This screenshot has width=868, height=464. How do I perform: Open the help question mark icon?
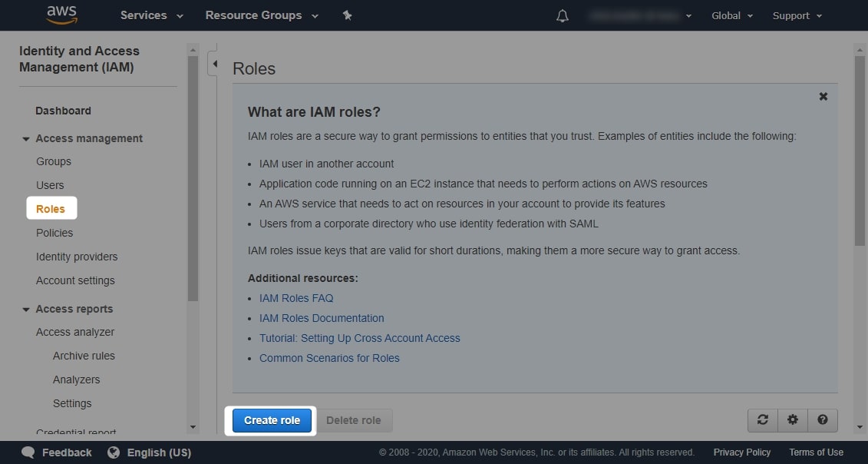[x=823, y=420]
